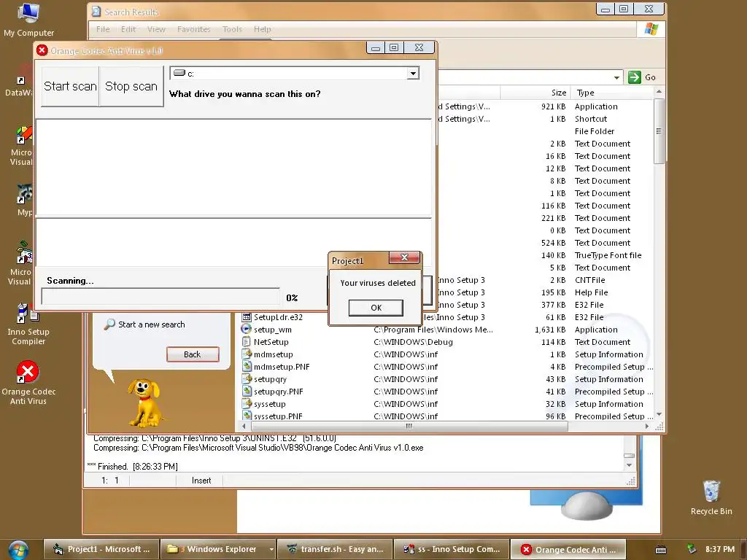
Task: Click the Windows flag logo in Search Results
Action: [651, 29]
